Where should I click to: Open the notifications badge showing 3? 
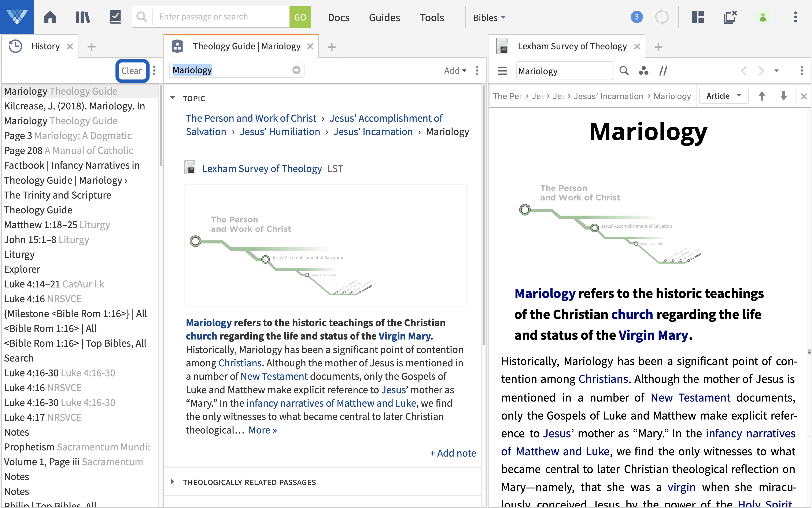coord(636,17)
